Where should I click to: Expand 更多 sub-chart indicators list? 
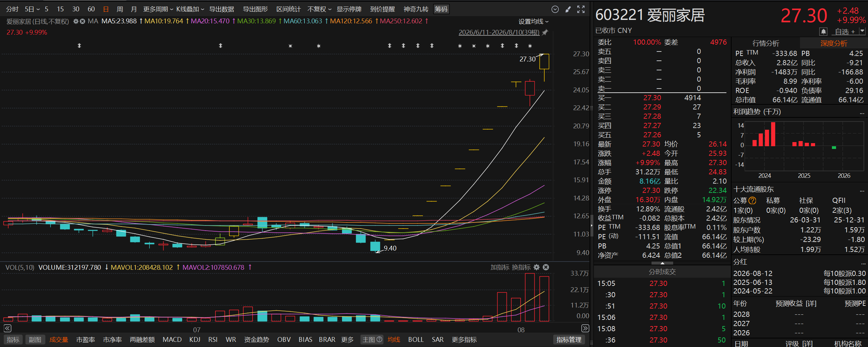[347, 339]
